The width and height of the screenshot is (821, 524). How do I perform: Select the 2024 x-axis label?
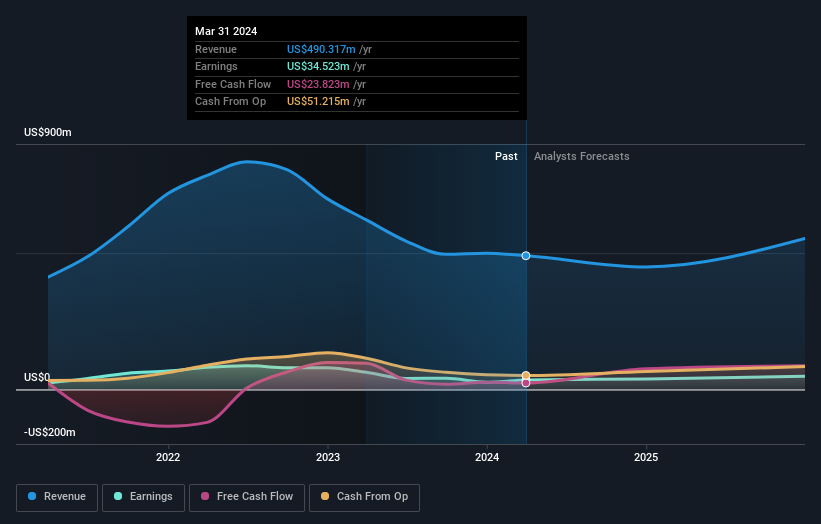[x=487, y=457]
